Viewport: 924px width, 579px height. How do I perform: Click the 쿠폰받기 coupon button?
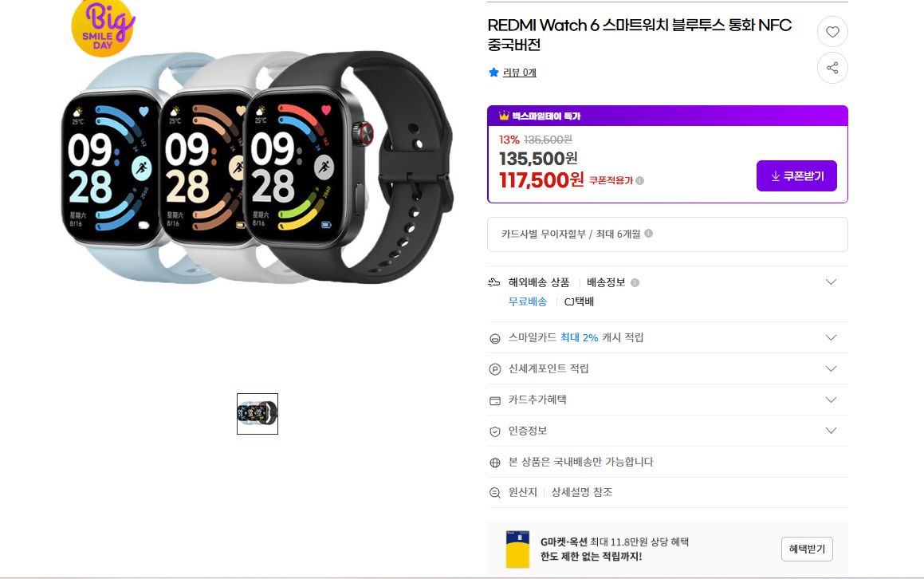pos(796,175)
